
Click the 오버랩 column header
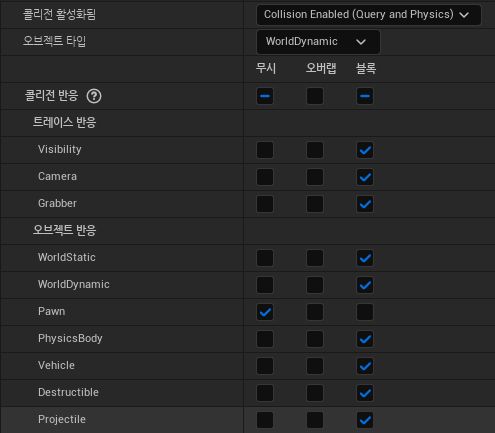[321, 68]
